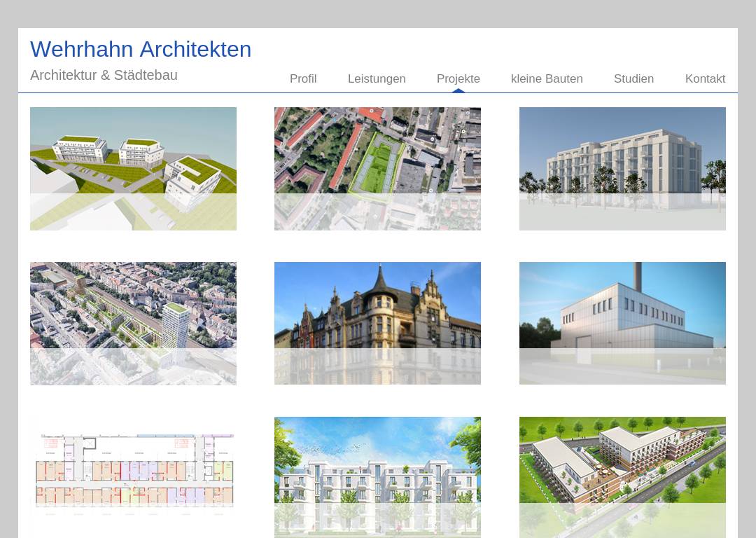Open the white residential facade with birds
This screenshot has height=538, width=756.
[377, 462]
